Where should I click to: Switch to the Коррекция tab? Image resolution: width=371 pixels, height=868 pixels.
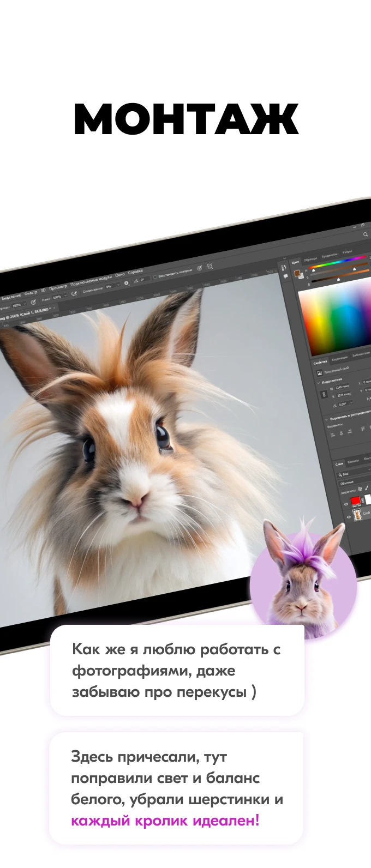pyautogui.click(x=339, y=358)
